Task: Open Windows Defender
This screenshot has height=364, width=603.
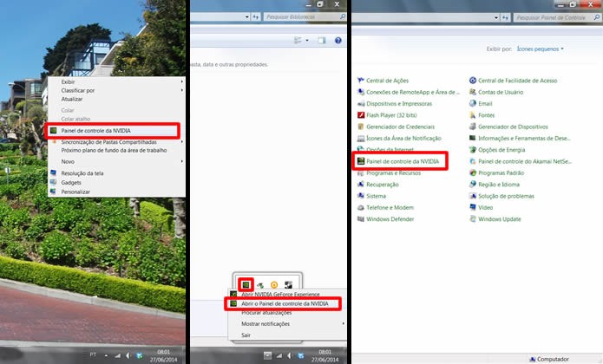Action: (x=390, y=219)
